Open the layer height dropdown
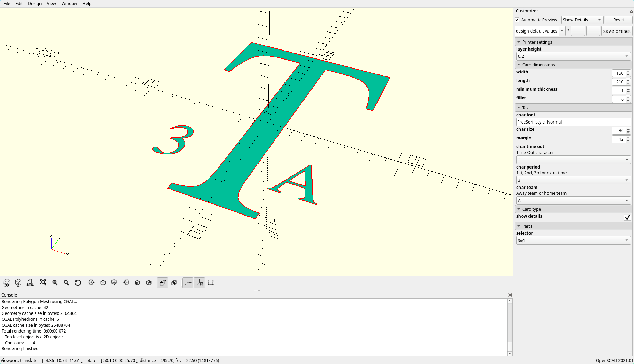Screen dimensions: 634x364 point(573,56)
